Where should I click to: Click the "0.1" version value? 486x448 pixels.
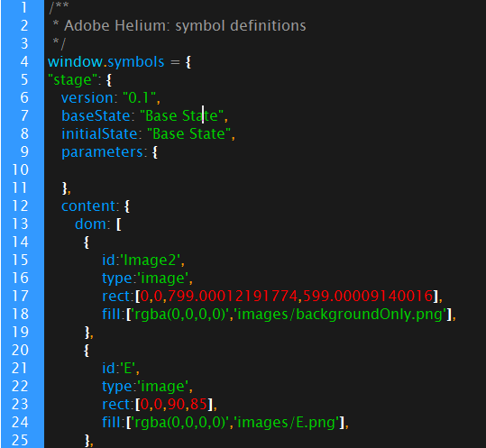click(139, 98)
